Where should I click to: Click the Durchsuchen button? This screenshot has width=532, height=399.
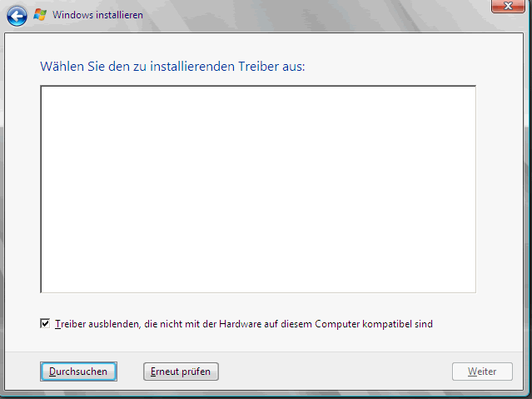click(x=78, y=372)
